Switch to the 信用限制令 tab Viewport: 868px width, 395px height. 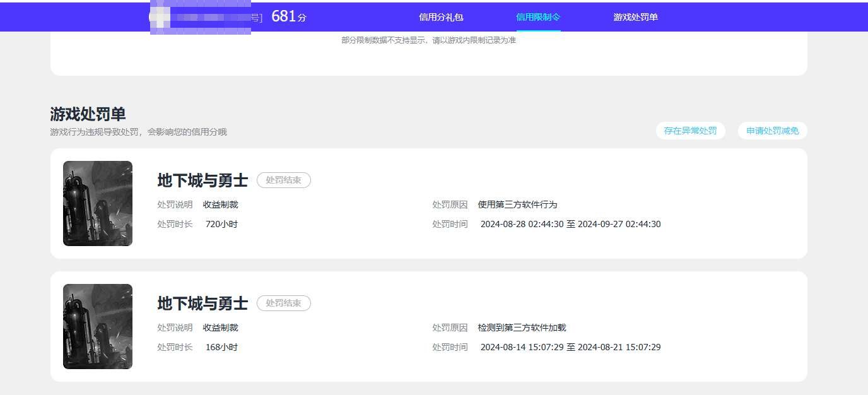[x=538, y=17]
